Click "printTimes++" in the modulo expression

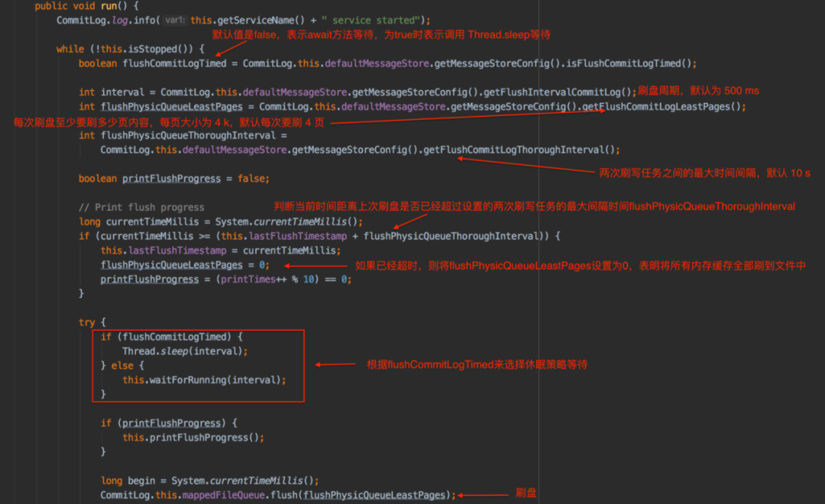pyautogui.click(x=254, y=279)
